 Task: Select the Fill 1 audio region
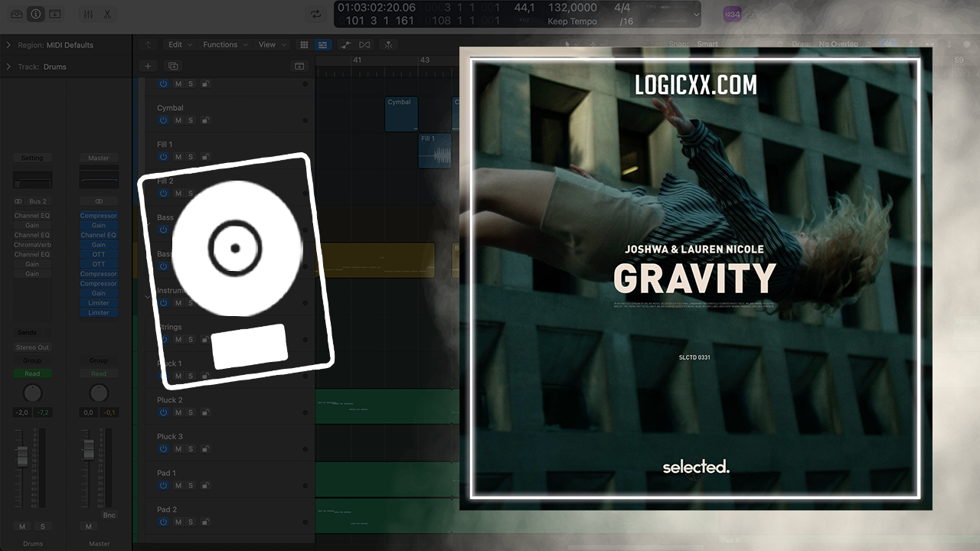tap(435, 150)
